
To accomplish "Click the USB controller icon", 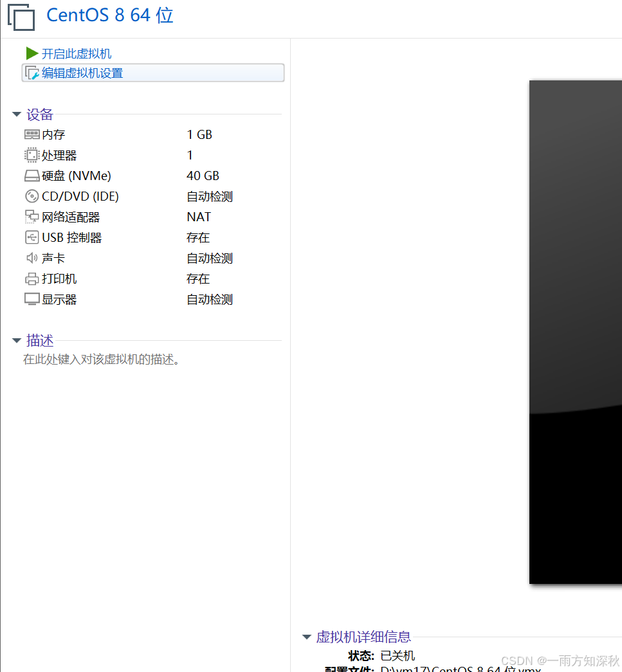I will tap(32, 237).
